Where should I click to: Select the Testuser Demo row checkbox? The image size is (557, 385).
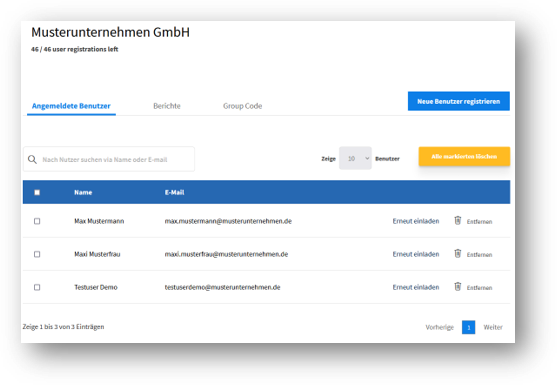click(x=37, y=287)
